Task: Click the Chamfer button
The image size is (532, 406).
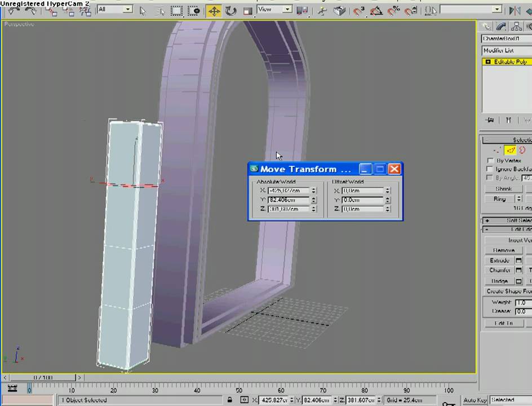Action: (499, 270)
